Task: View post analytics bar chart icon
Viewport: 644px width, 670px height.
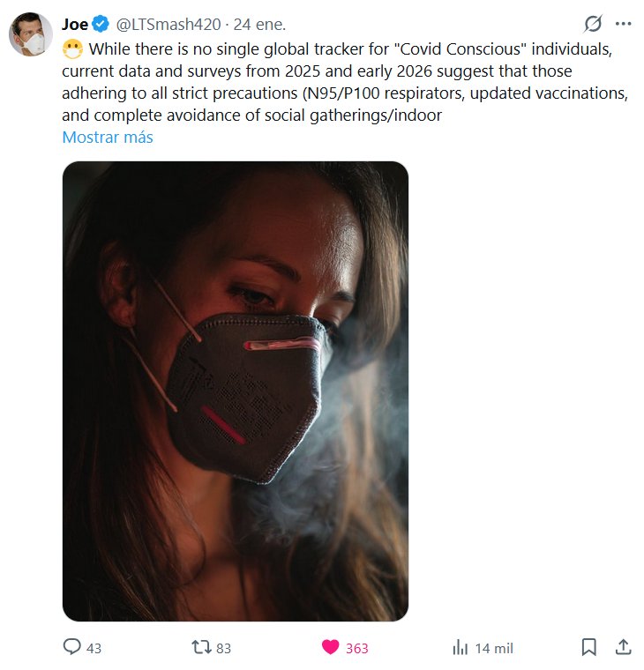Action: (461, 647)
